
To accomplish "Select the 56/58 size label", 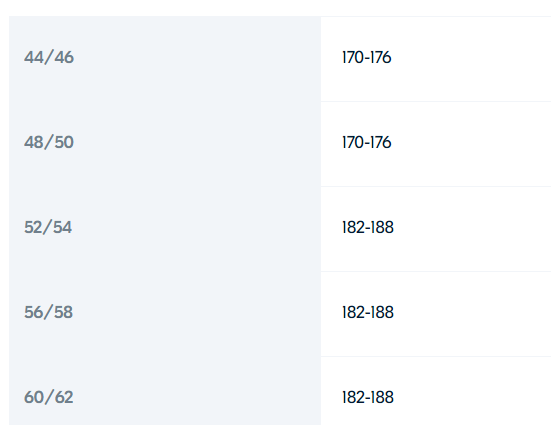I will [48, 312].
